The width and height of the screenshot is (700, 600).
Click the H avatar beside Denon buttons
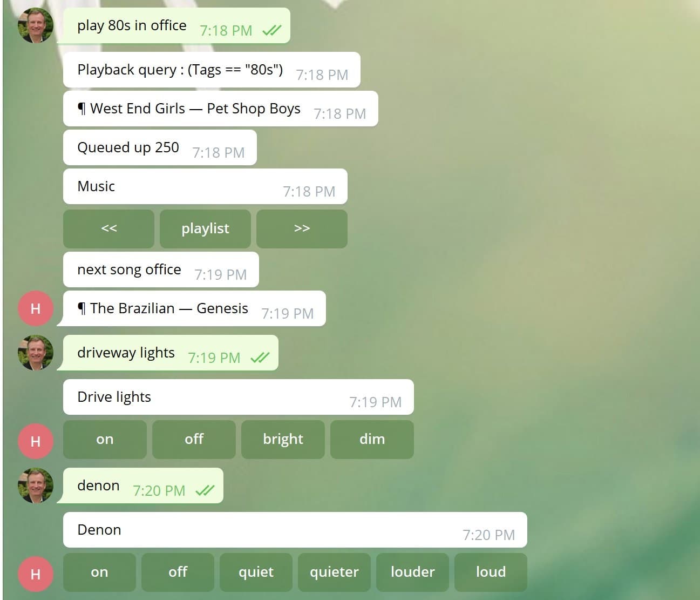(36, 574)
